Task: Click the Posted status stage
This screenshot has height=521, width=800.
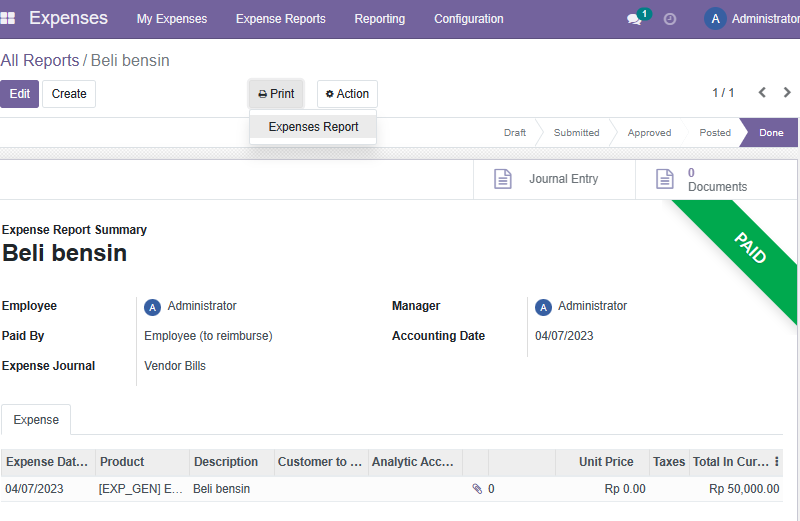Action: click(715, 133)
